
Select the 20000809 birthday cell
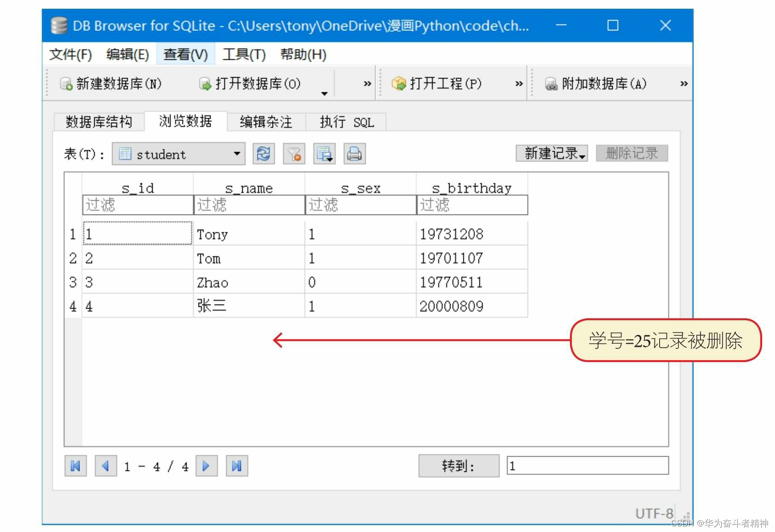point(472,306)
